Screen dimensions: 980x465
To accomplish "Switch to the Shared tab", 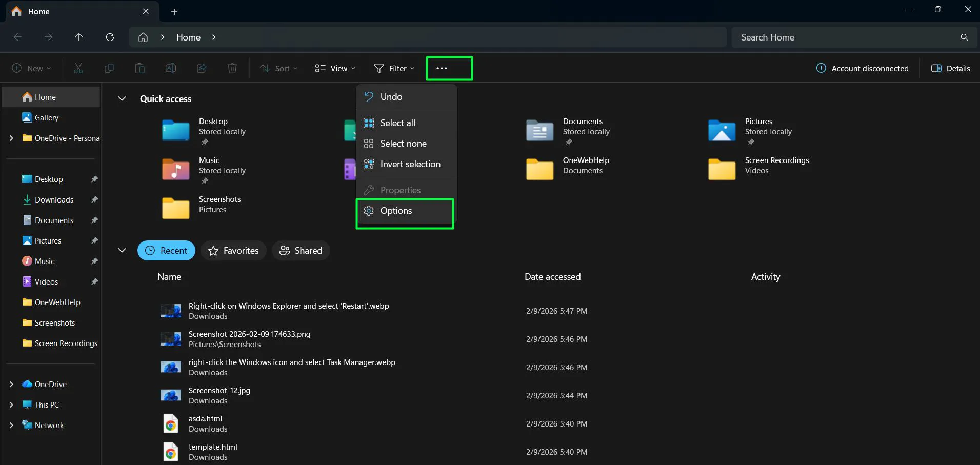I will tap(301, 250).
